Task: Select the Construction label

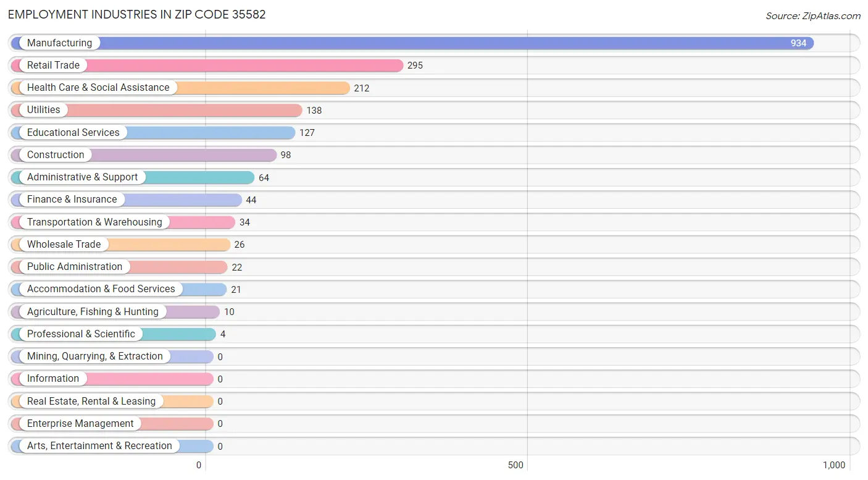Action: (56, 155)
